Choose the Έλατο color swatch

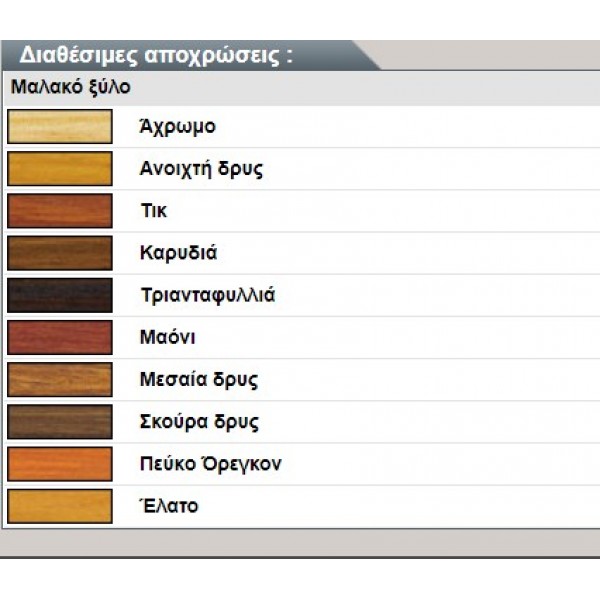click(x=60, y=506)
